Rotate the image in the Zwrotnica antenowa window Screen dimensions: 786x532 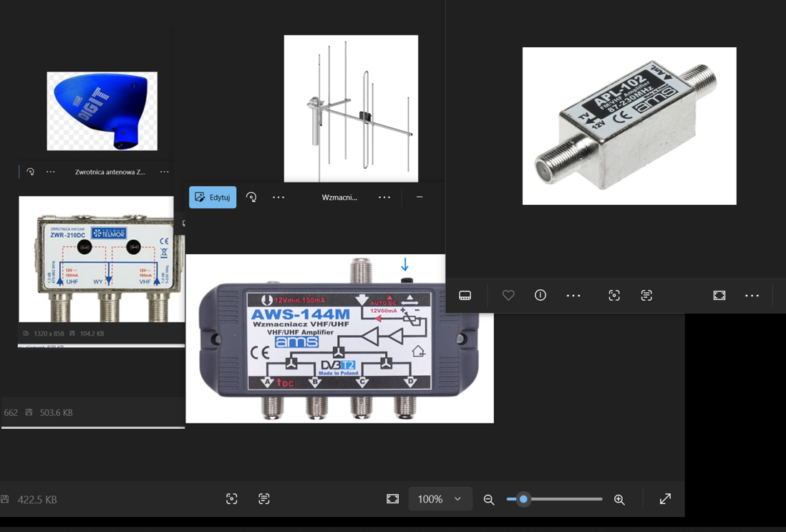tap(31, 171)
